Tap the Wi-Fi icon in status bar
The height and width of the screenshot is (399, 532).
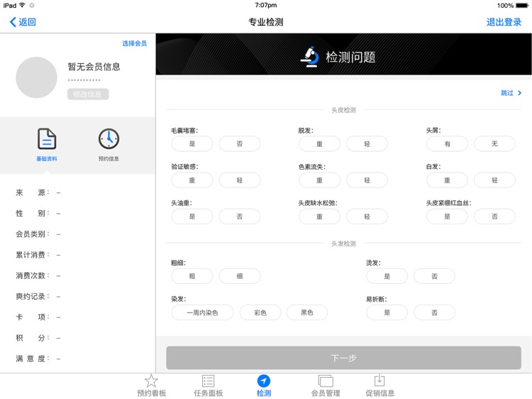tap(23, 5)
